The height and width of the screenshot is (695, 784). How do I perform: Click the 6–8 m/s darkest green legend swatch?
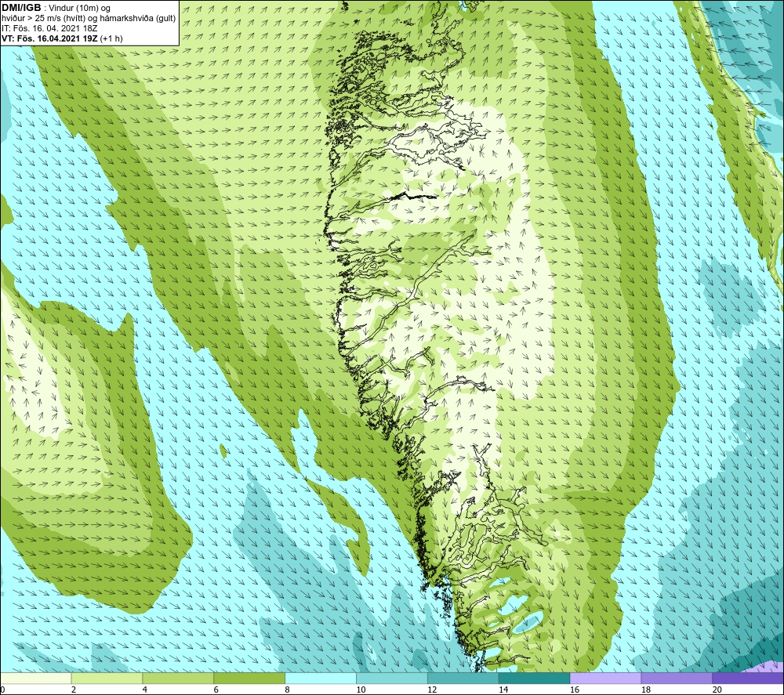pyautogui.click(x=249, y=678)
